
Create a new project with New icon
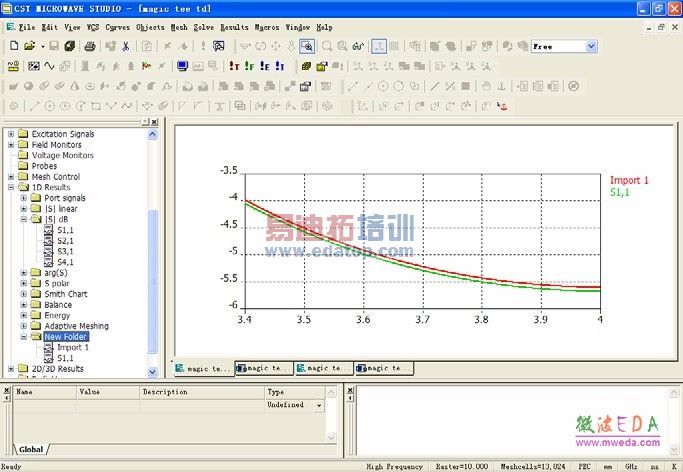pos(14,46)
